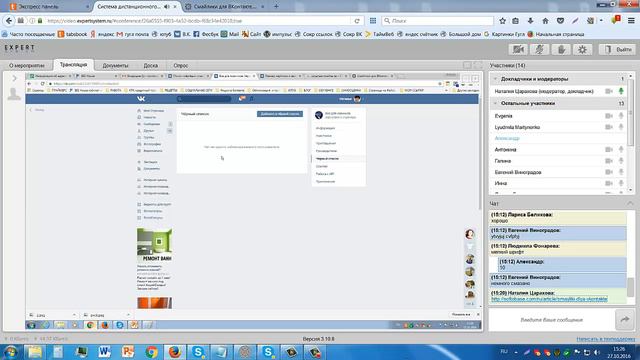Screen dimensions: 640x360
Task: Open a new browser tab
Action: point(276,7)
